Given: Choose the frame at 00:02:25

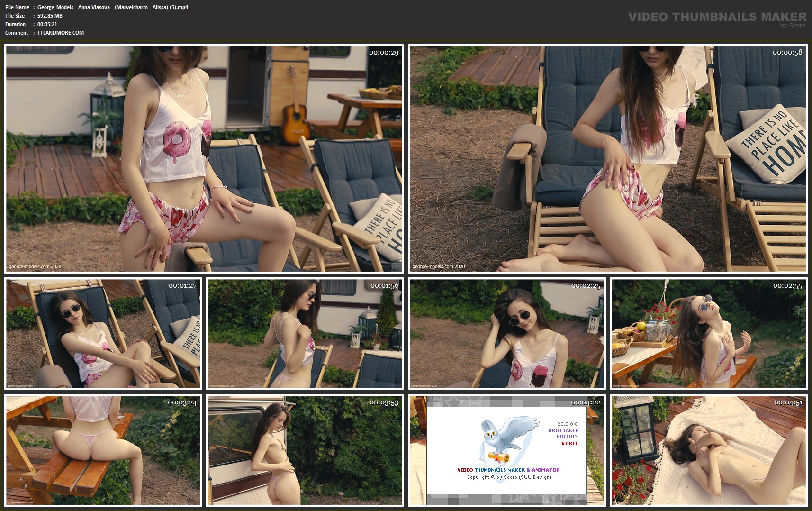Looking at the screenshot, I should 507,333.
